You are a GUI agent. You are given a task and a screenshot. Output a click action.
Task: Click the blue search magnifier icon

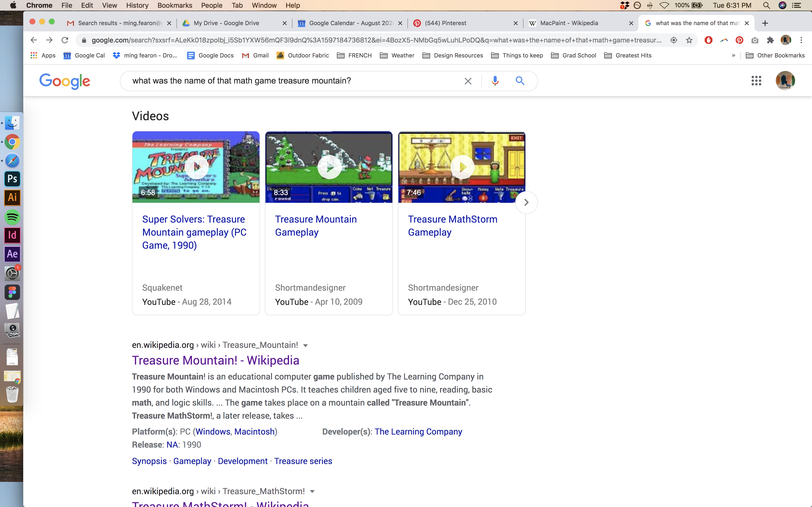(520, 81)
